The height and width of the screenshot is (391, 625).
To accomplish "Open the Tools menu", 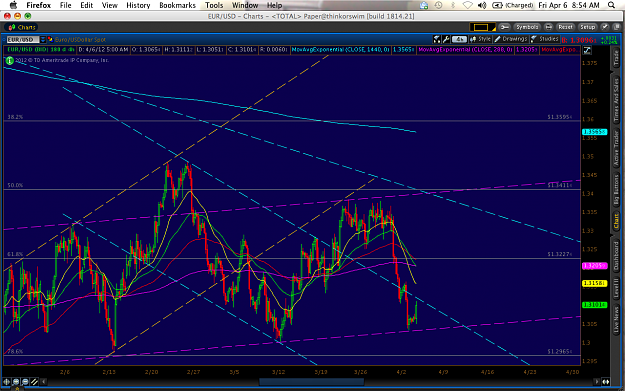I will click(214, 5).
